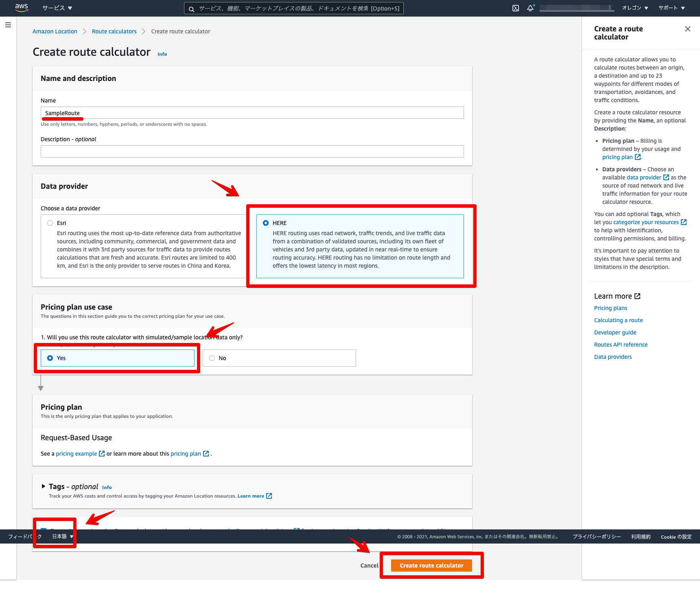Open pricing plan link in Request-Based Usage
Viewport: 700px width, 594px height.
[186, 454]
